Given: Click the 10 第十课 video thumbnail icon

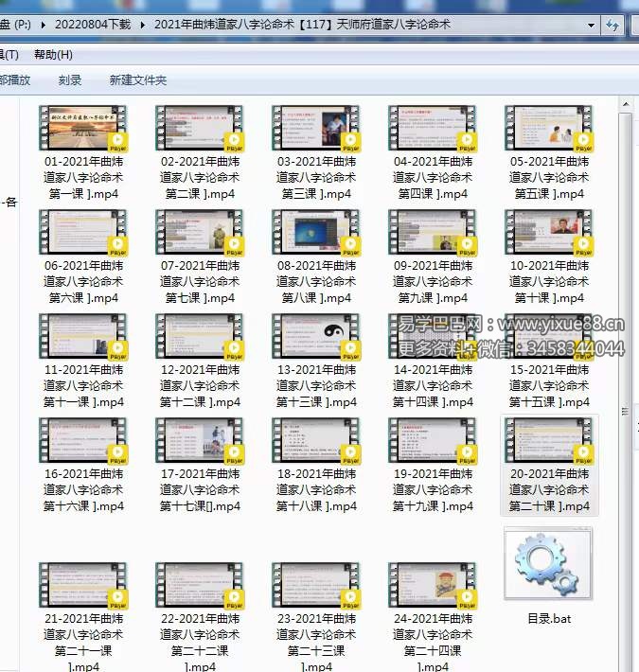Looking at the screenshot, I should [549, 232].
